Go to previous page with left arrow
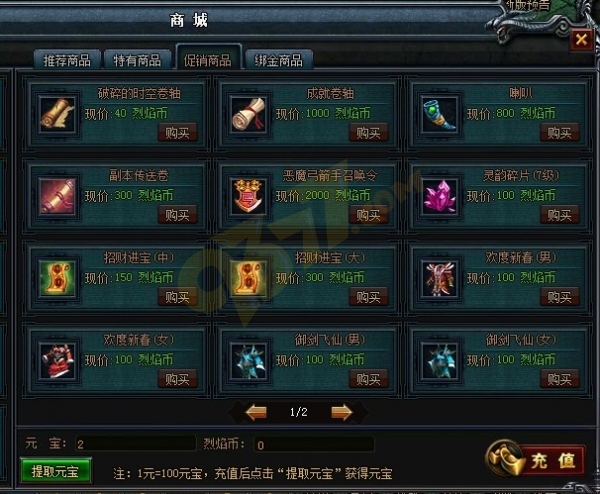The width and height of the screenshot is (600, 494). coord(256,412)
